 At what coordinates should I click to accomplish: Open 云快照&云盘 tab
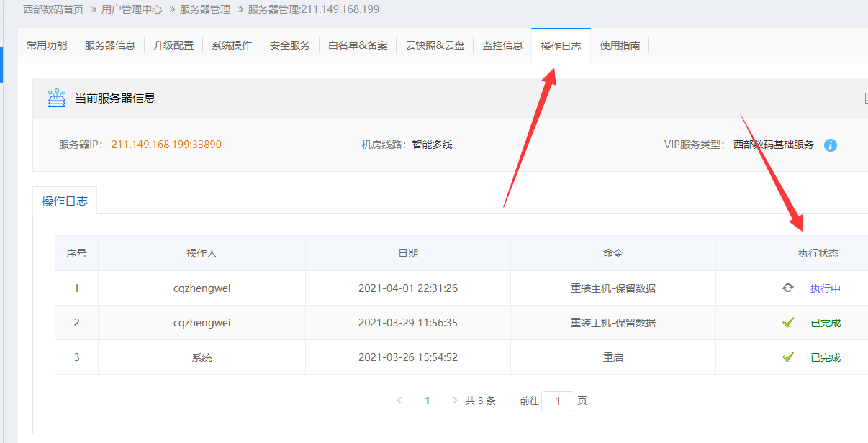point(435,45)
